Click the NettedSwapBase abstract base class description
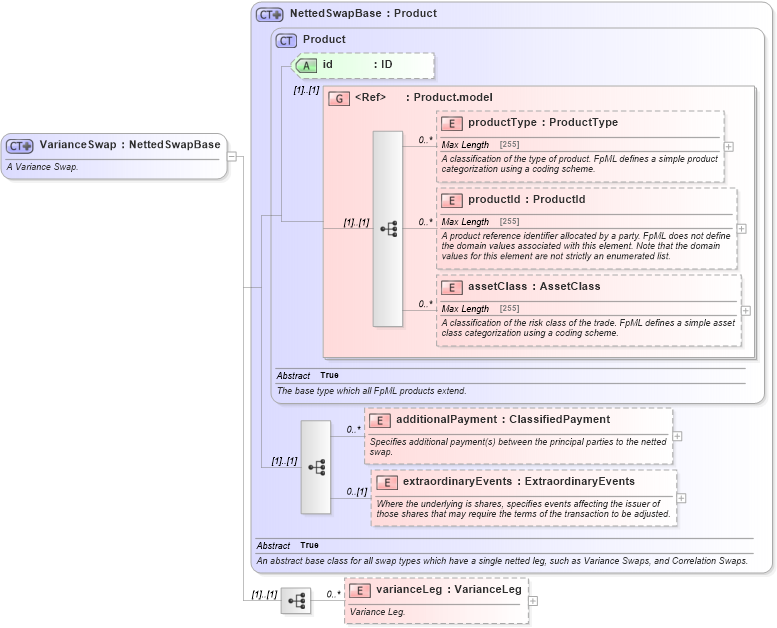 click(x=502, y=561)
